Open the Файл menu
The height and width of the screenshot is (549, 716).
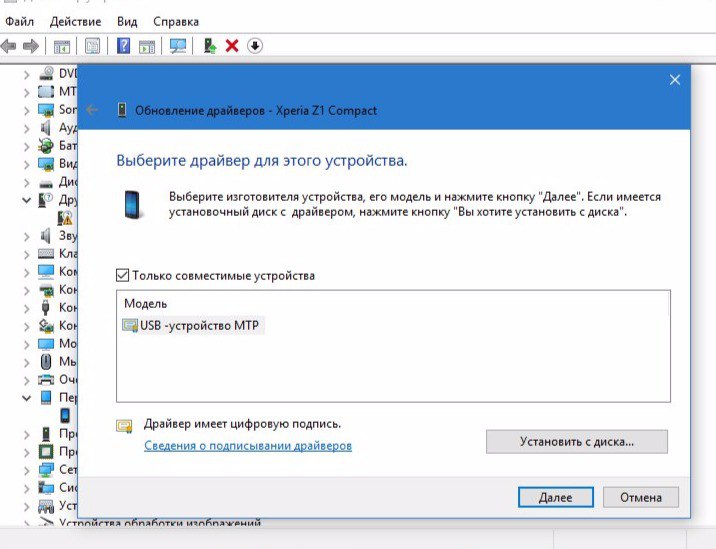click(19, 21)
